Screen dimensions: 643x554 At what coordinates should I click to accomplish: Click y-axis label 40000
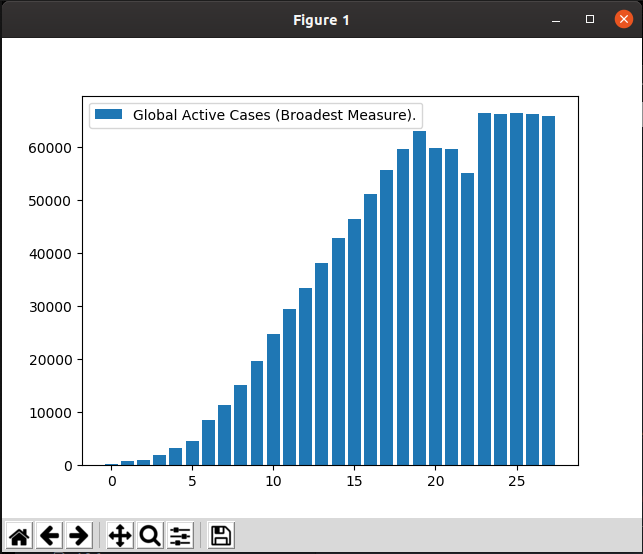click(50, 254)
